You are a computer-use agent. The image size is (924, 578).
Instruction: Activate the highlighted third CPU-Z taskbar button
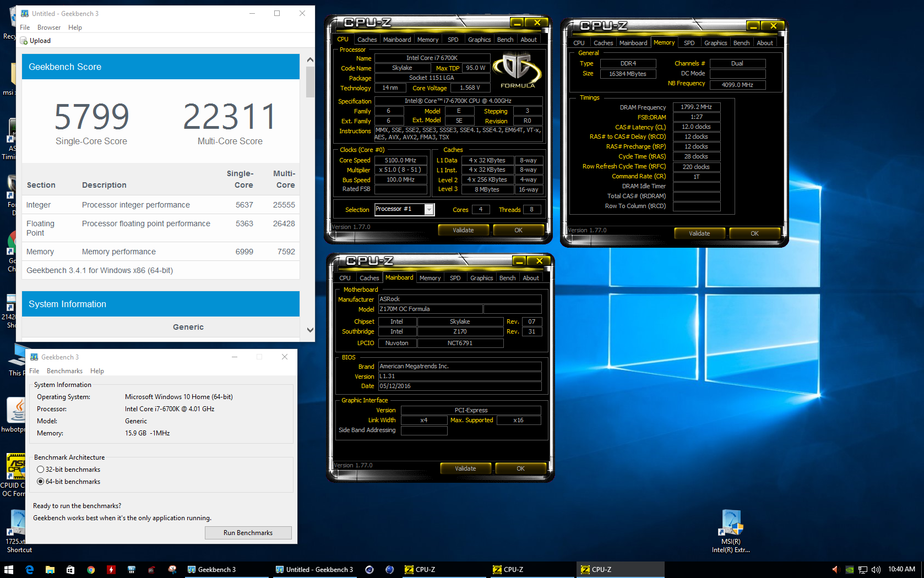click(621, 570)
